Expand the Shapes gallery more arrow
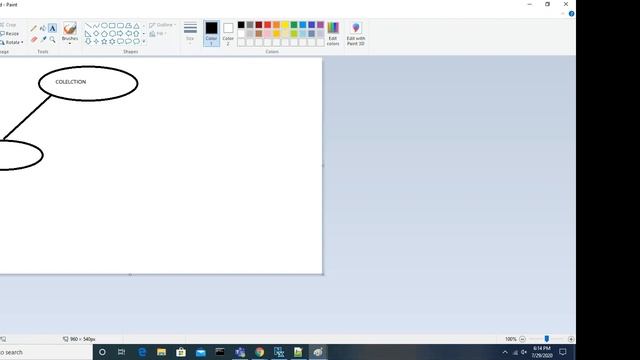Image resolution: width=640 pixels, height=360 pixels. click(143, 41)
